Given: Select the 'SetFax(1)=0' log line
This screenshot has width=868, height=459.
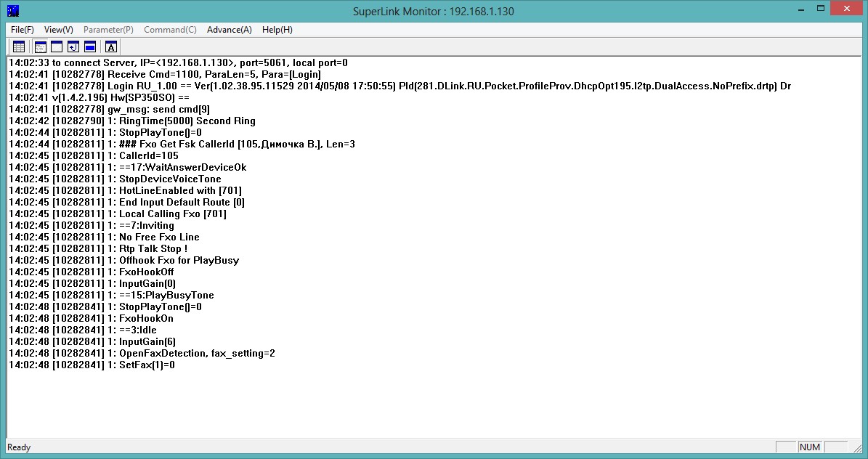Looking at the screenshot, I should click(92, 365).
